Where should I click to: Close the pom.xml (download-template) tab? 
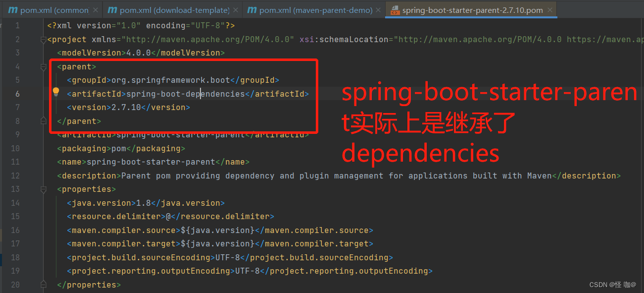point(235,10)
